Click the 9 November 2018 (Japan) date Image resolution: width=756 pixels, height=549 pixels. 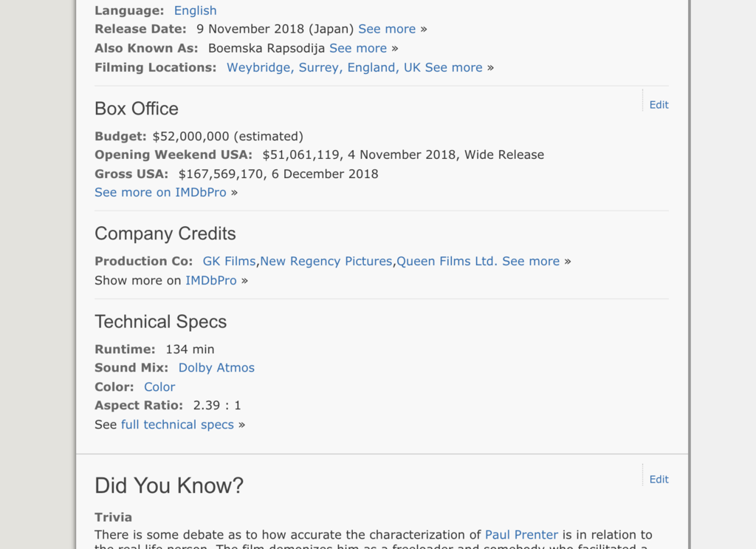pos(275,29)
